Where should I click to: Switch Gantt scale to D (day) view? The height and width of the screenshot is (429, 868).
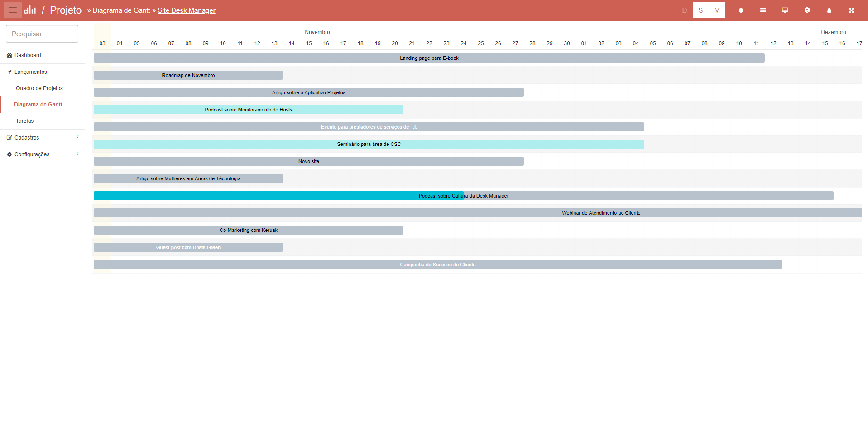[x=684, y=10]
